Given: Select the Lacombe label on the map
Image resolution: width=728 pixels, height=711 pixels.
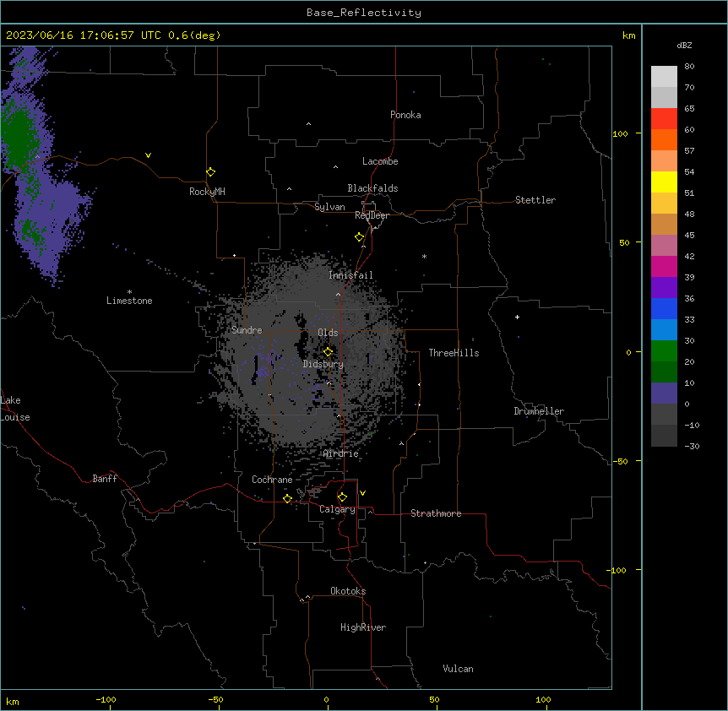Looking at the screenshot, I should (380, 161).
